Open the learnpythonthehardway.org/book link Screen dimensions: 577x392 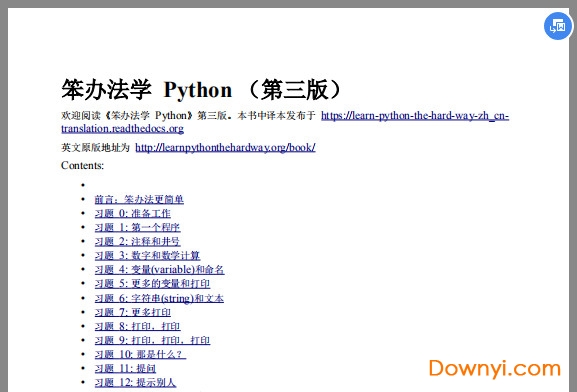click(225, 148)
